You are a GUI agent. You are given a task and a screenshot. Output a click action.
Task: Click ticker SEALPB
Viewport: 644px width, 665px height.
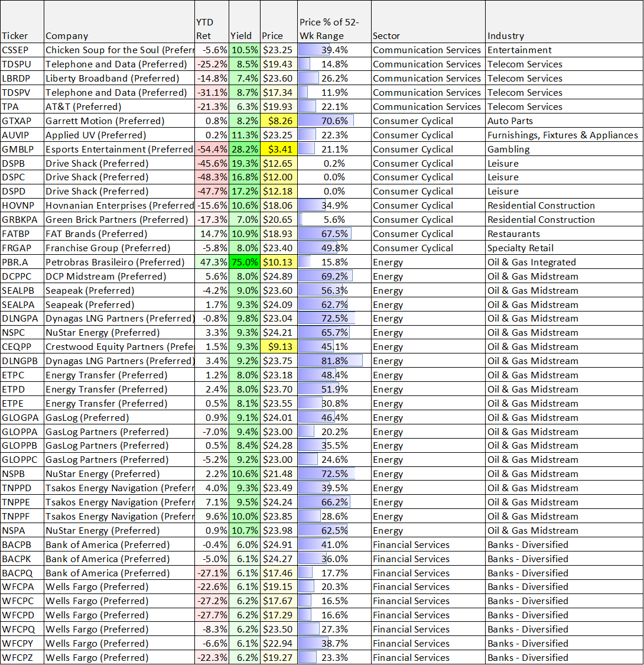tap(22, 290)
